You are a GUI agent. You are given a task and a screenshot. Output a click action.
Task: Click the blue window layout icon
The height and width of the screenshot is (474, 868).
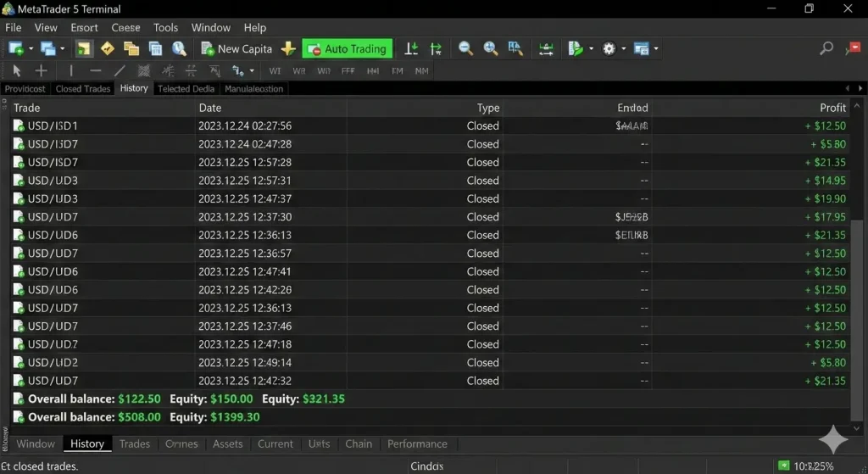point(641,48)
